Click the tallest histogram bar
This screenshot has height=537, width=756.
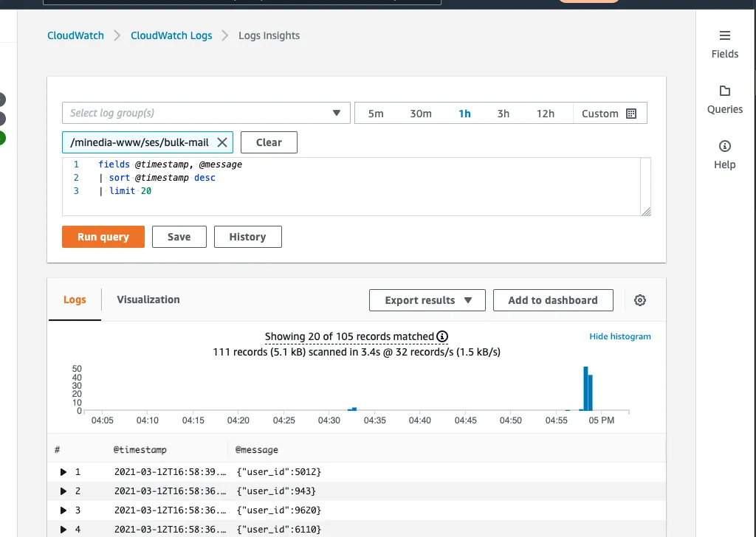coord(585,388)
